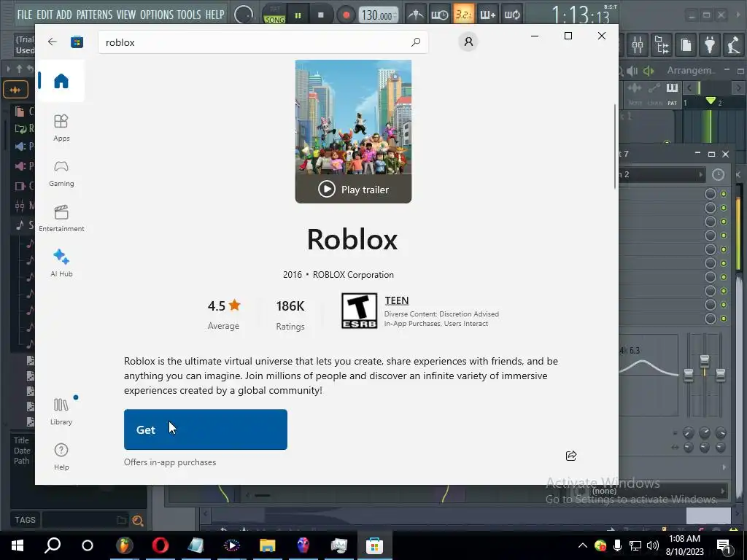Open the PATTERNS menu
This screenshot has width=747, height=560.
(x=94, y=15)
